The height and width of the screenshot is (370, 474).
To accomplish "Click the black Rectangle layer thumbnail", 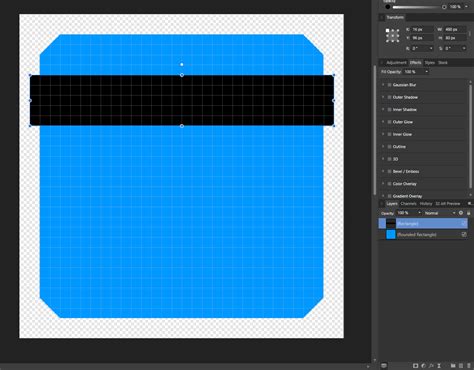I will pos(391,224).
